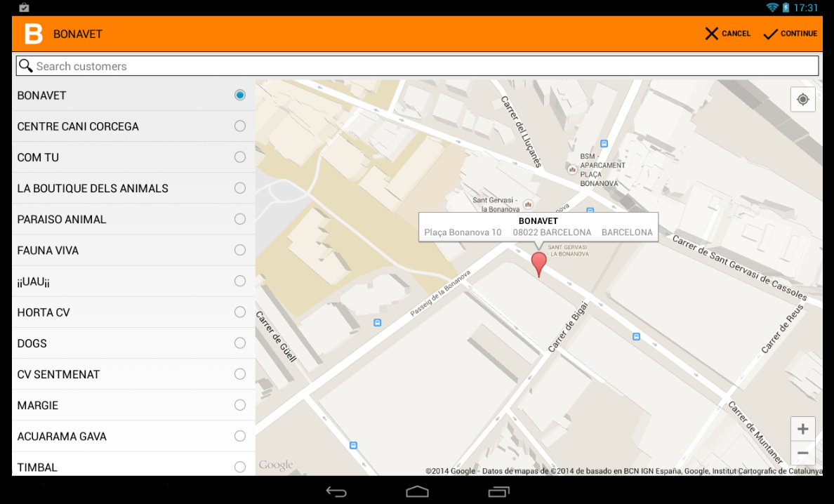
Task: Select MARGIE radio button
Action: [x=240, y=405]
